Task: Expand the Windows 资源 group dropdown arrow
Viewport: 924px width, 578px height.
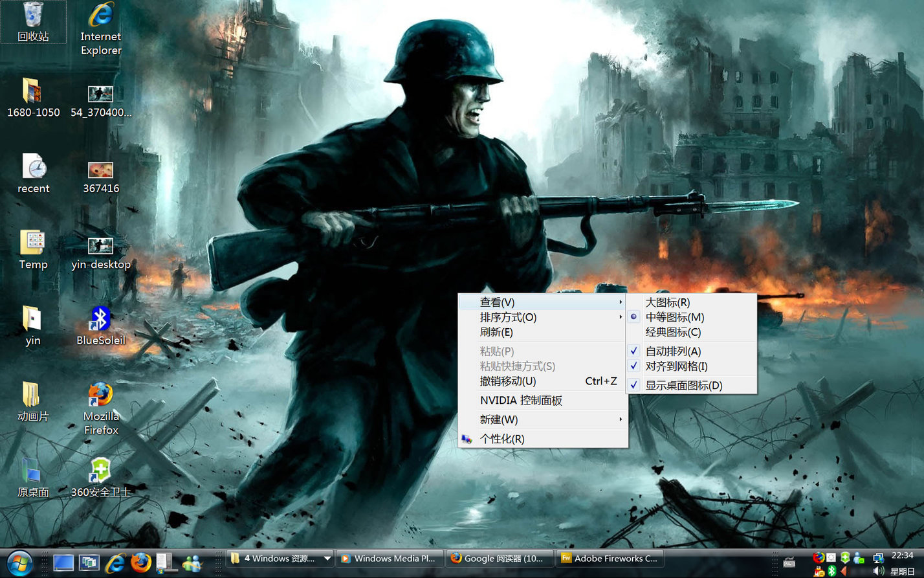Action: 327,558
